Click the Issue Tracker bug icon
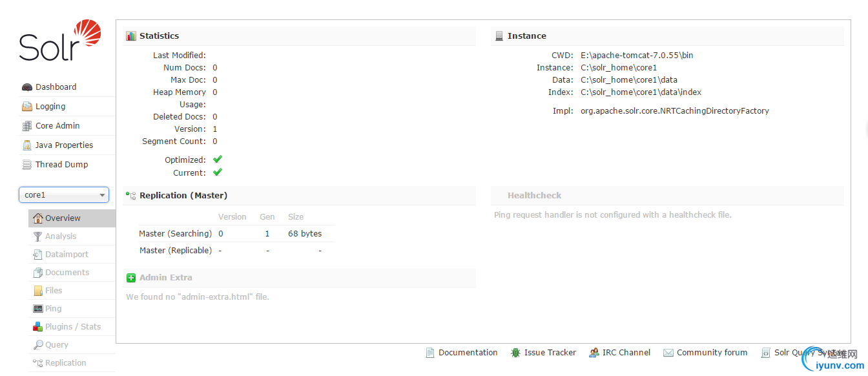 pos(515,353)
